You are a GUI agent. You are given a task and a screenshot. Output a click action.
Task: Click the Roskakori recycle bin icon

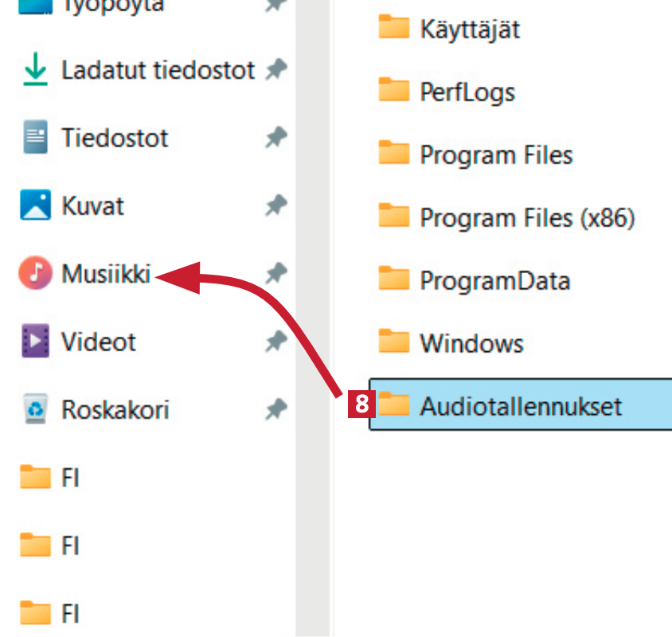(34, 411)
